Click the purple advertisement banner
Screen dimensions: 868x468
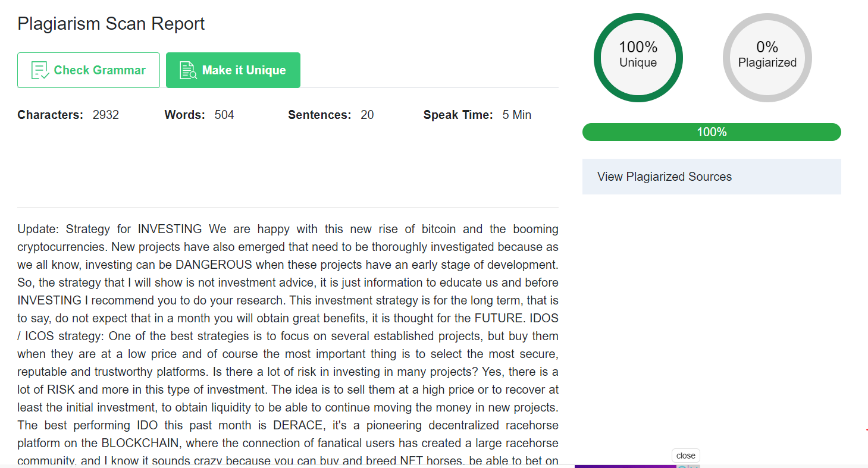pyautogui.click(x=625, y=466)
